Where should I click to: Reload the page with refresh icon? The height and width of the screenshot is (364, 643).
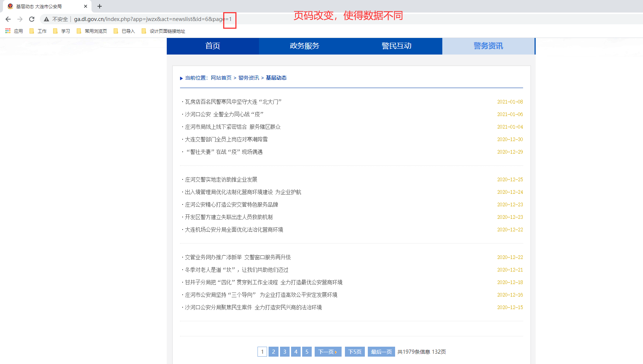(32, 19)
